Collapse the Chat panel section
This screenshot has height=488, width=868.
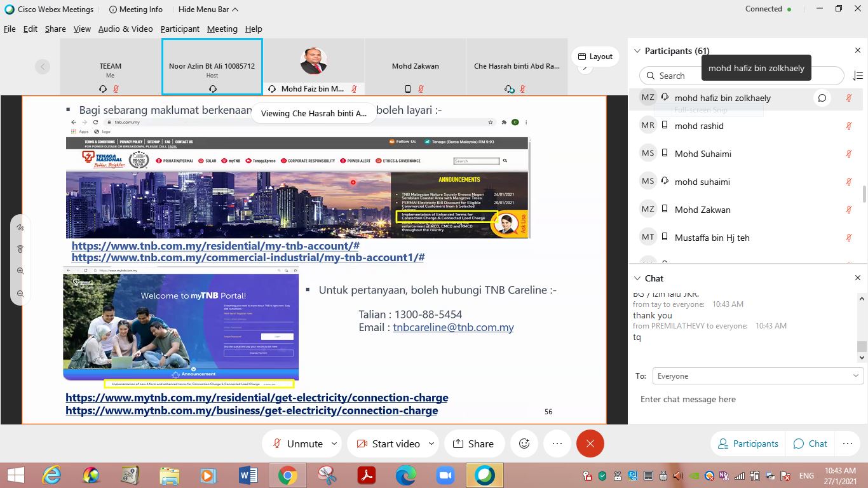[637, 278]
